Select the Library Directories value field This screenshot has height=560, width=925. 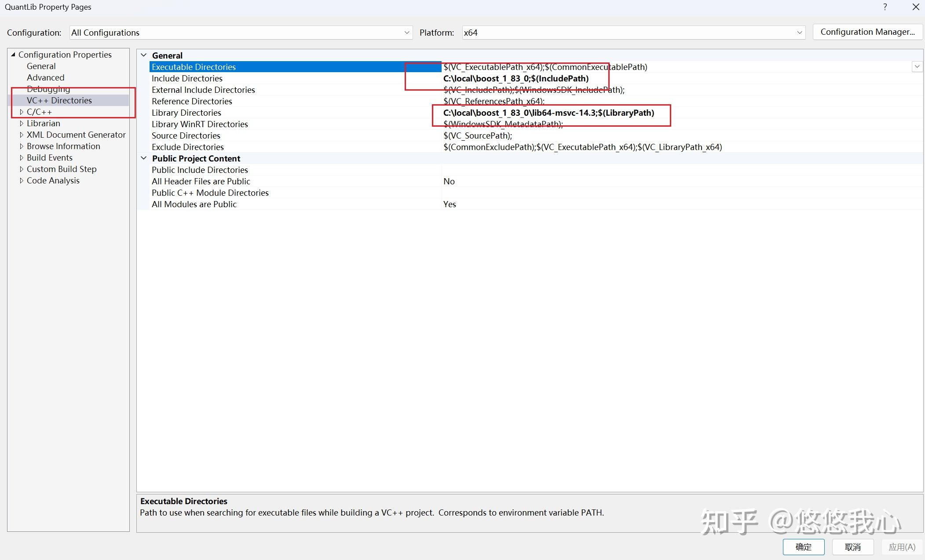pyautogui.click(x=548, y=113)
